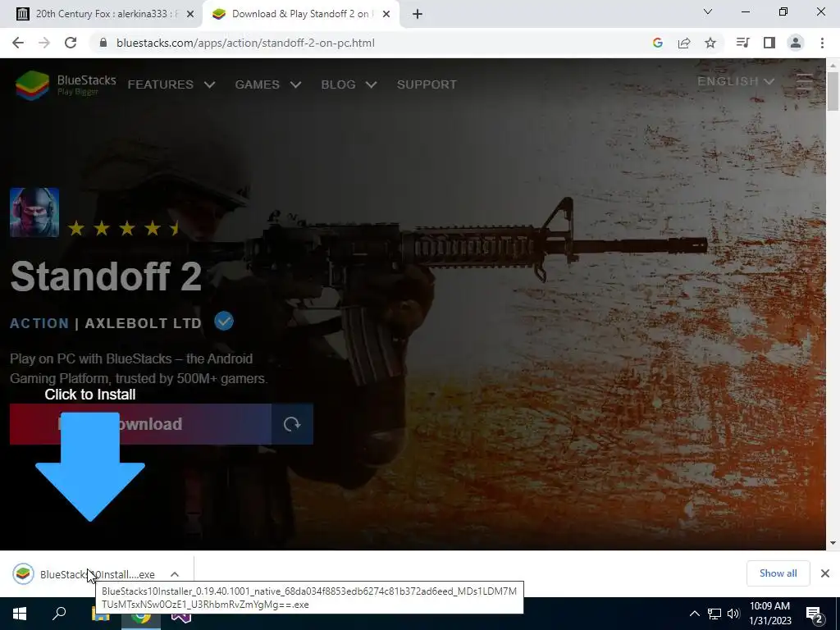
Task: Close the 20th Century Fox tab
Action: click(190, 14)
